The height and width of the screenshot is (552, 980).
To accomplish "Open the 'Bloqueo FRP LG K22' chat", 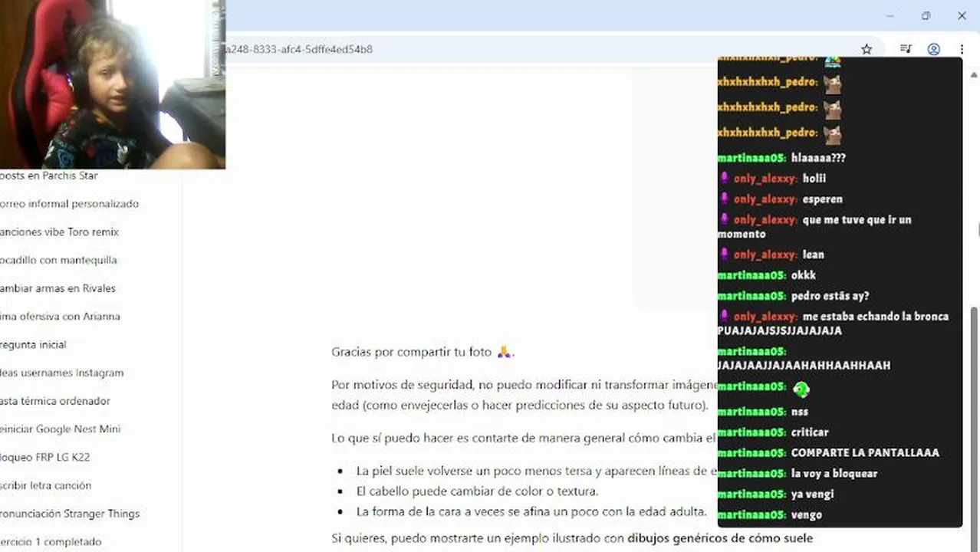I will [x=44, y=457].
